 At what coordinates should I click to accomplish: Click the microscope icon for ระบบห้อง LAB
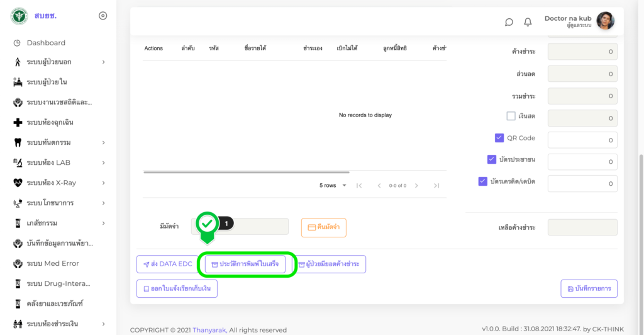(x=18, y=162)
